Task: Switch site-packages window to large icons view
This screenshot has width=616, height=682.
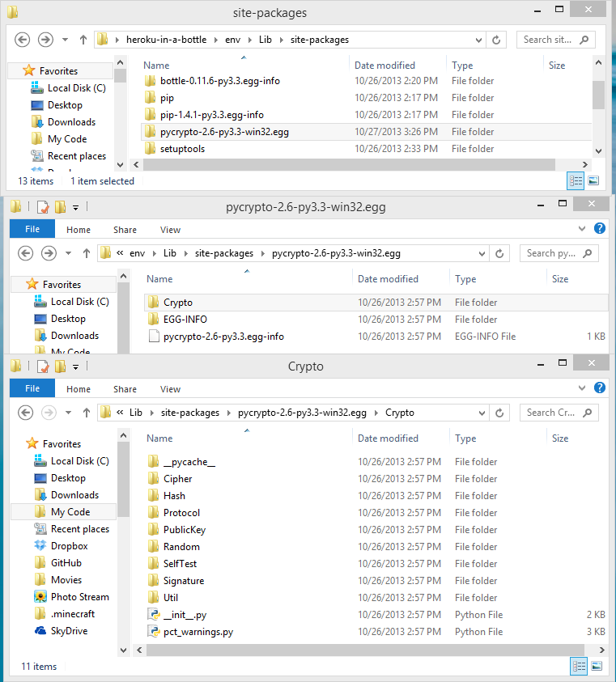Action: pyautogui.click(x=593, y=180)
